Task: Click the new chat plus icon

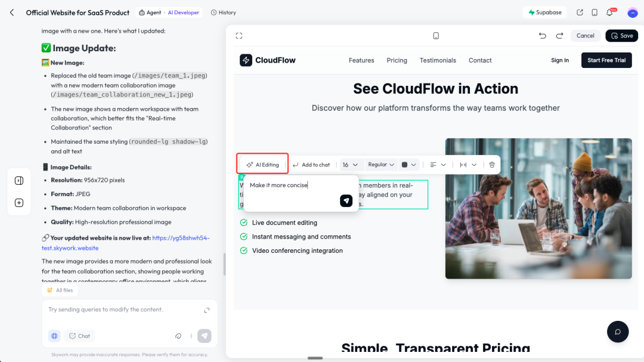Action: click(x=19, y=203)
